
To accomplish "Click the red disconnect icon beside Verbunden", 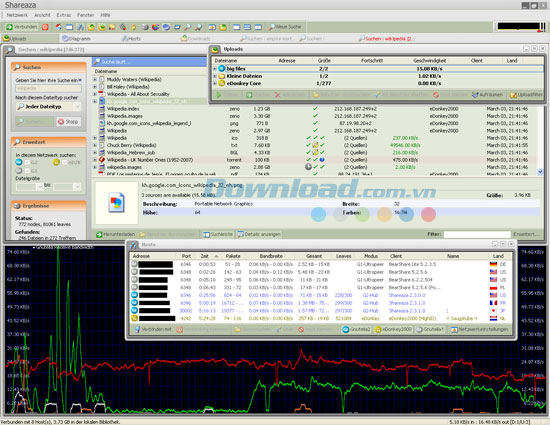I will click(45, 27).
